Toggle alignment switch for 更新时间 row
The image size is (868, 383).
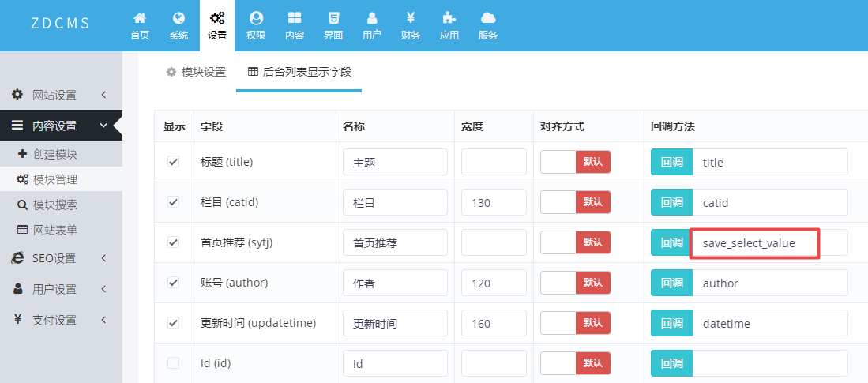click(x=576, y=323)
